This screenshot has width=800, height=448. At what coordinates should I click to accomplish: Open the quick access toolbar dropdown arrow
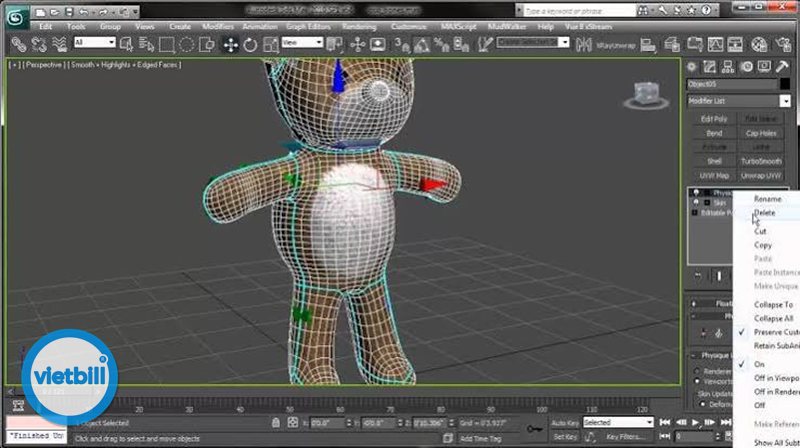click(x=136, y=12)
